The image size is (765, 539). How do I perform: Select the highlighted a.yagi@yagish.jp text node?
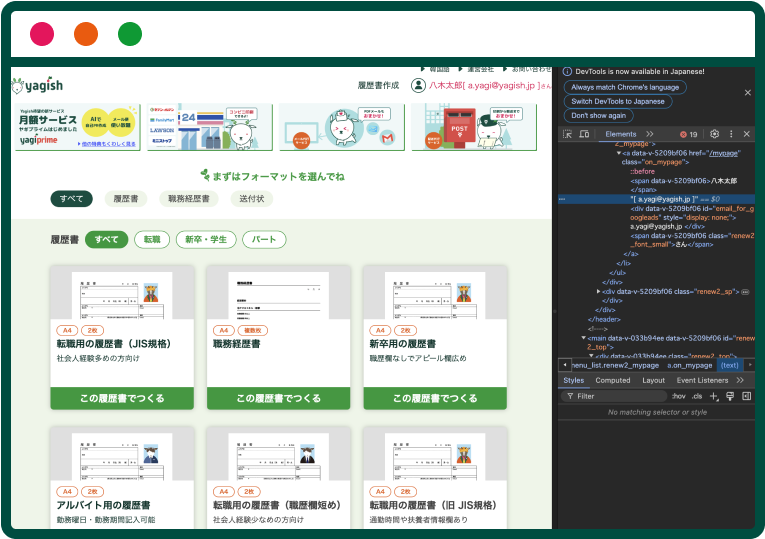point(657,199)
